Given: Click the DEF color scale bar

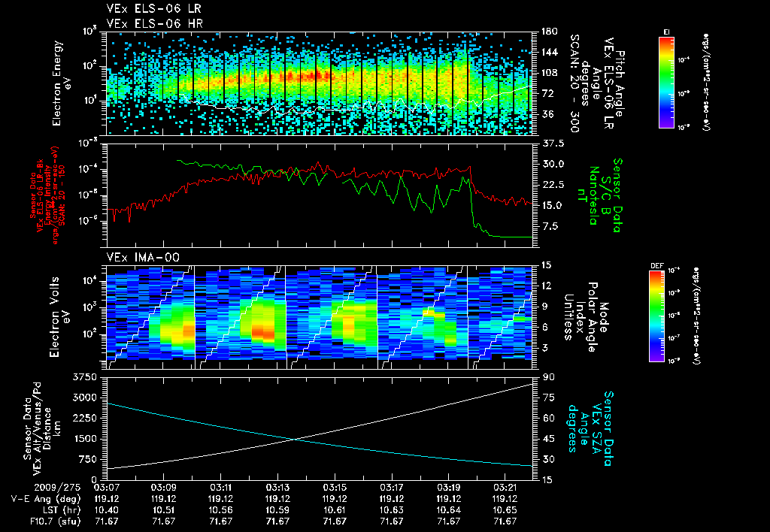Looking at the screenshot, I should tap(657, 316).
